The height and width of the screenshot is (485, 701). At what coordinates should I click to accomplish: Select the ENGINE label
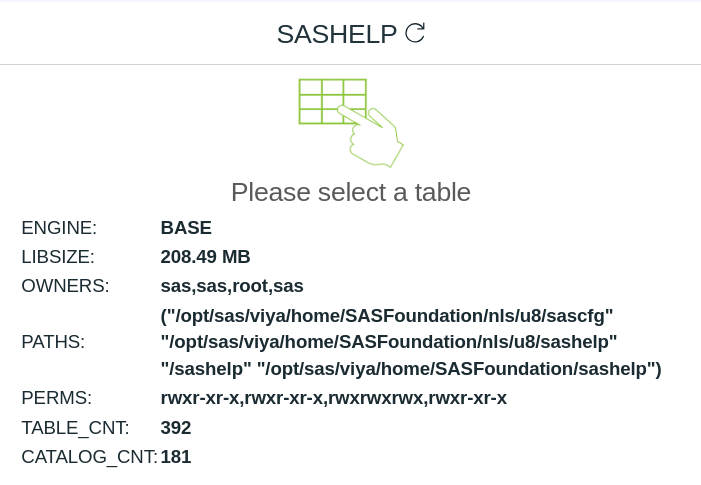59,228
